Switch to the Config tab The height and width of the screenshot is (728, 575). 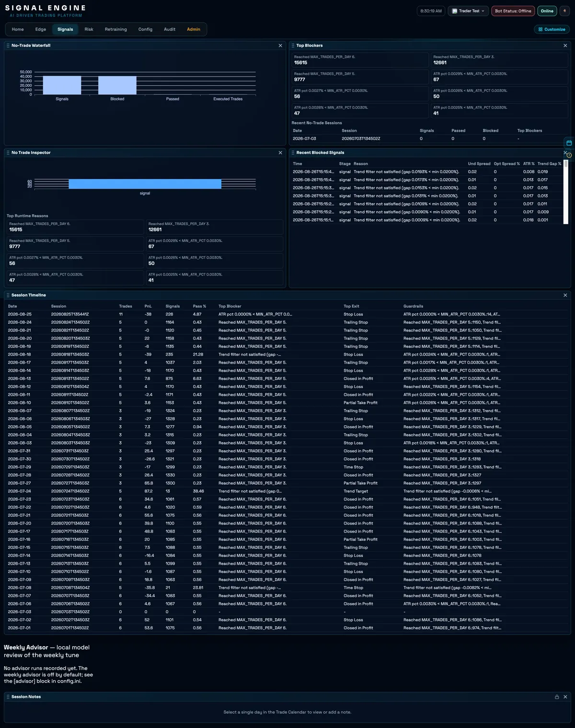pyautogui.click(x=145, y=29)
